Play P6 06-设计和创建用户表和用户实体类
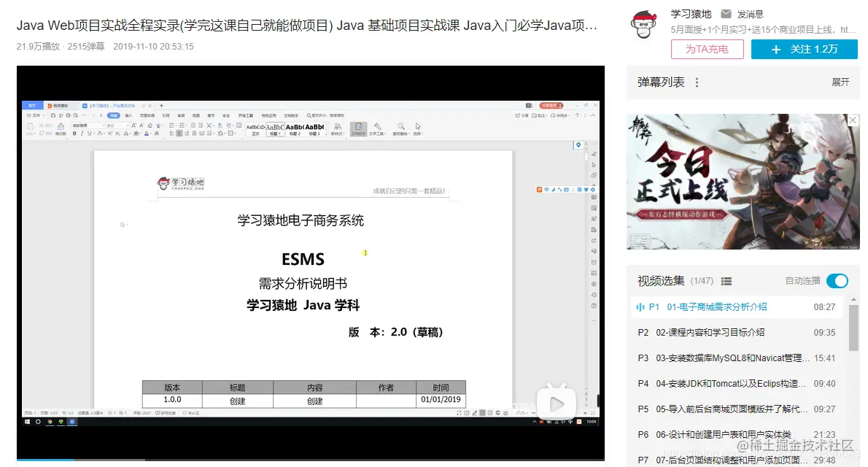 click(736, 435)
